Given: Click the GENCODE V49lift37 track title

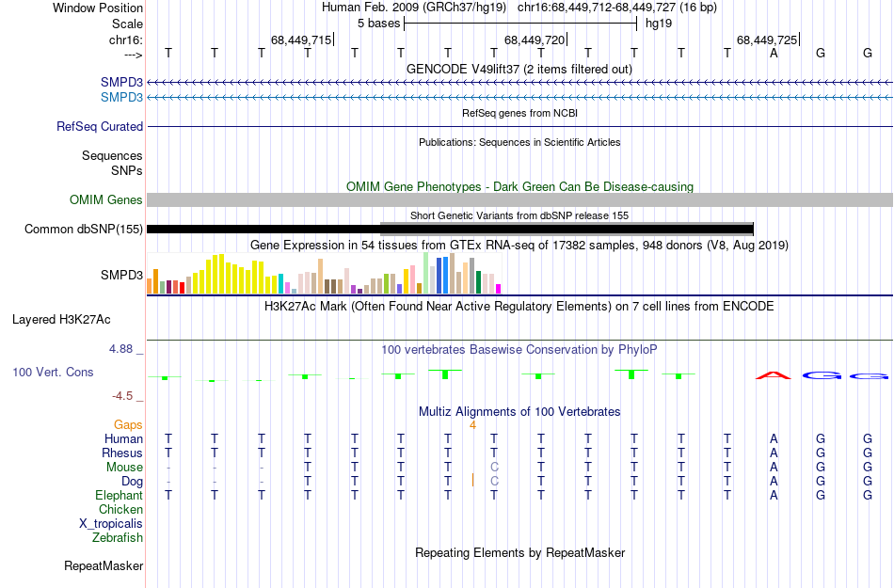Looking at the screenshot, I should point(519,69).
